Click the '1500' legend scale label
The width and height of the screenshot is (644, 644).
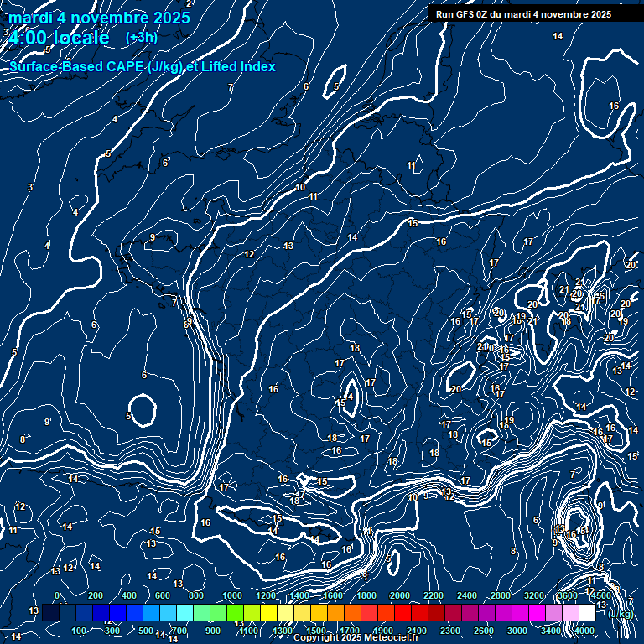[316, 631]
